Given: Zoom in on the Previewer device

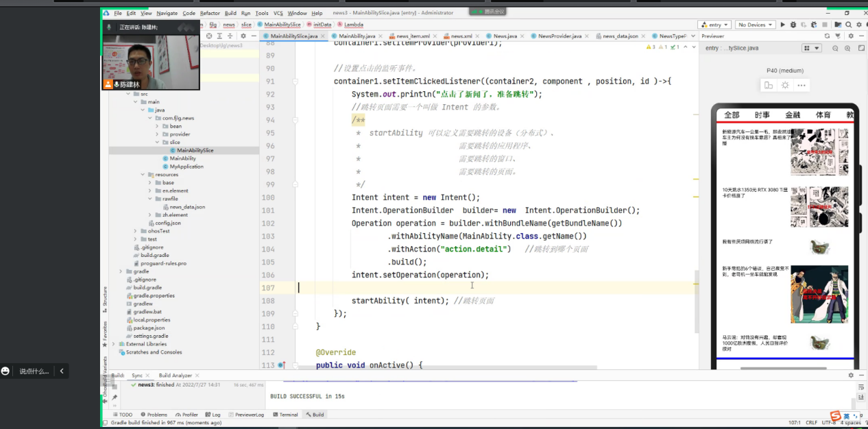Looking at the screenshot, I should point(847,48).
